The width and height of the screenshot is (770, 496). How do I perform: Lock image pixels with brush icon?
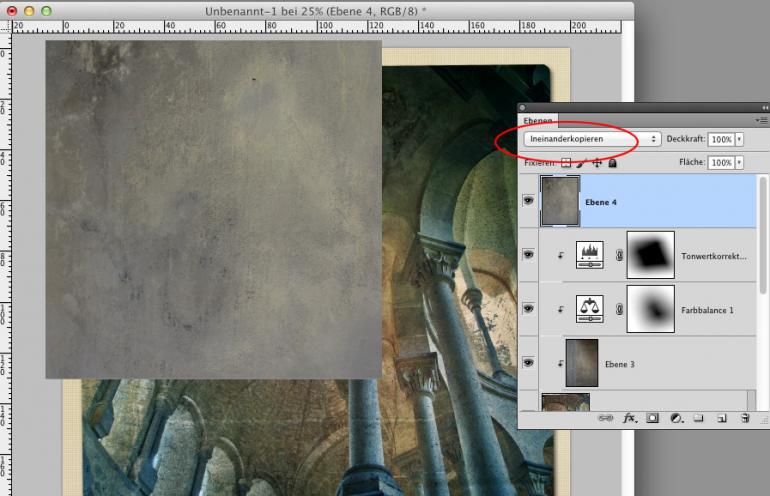581,163
